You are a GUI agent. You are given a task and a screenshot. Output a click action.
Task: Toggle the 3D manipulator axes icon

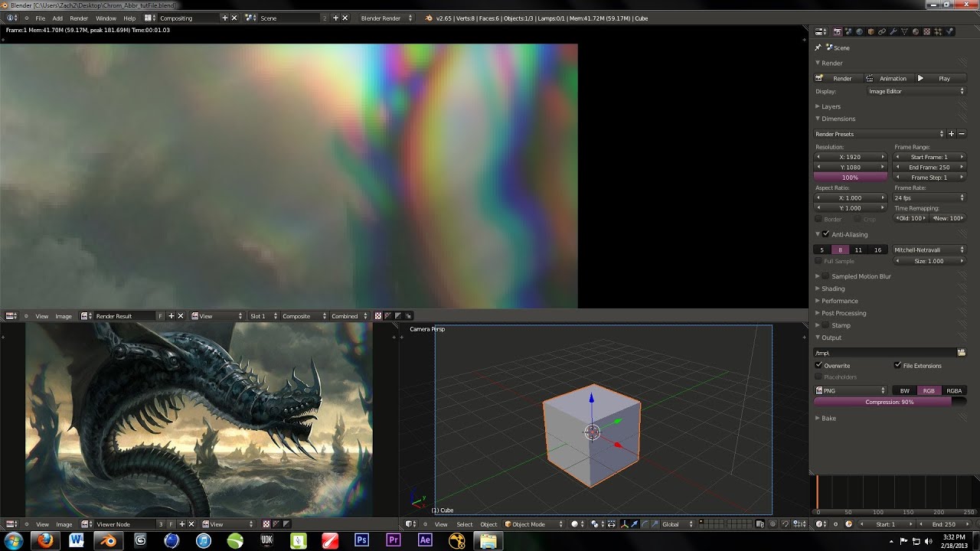point(625,524)
